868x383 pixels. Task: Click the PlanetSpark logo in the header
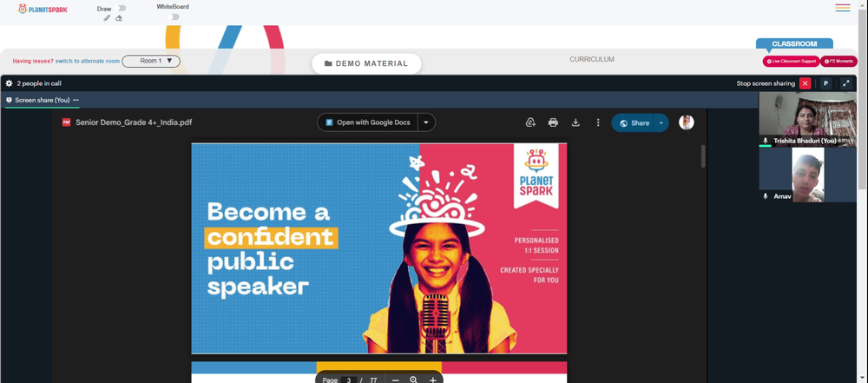click(43, 9)
